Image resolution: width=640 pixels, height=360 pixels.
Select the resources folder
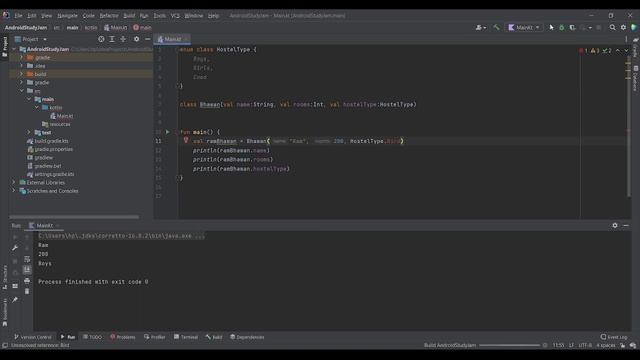(x=56, y=124)
